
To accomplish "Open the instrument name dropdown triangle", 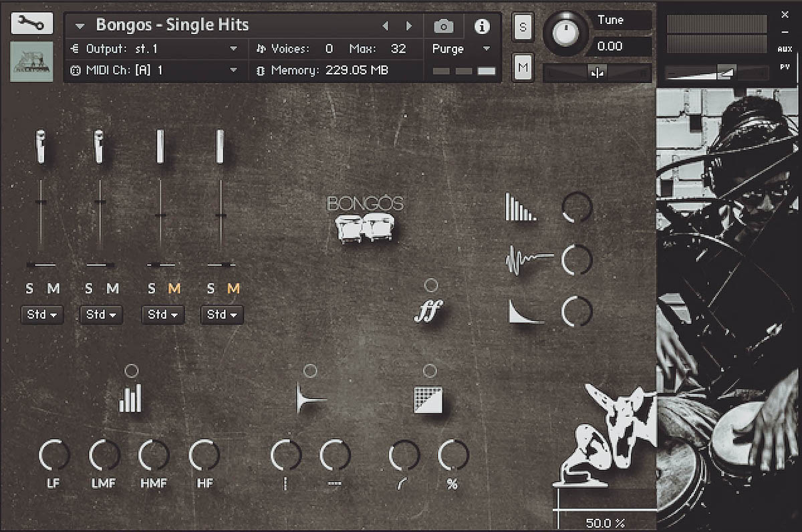I will click(x=80, y=27).
